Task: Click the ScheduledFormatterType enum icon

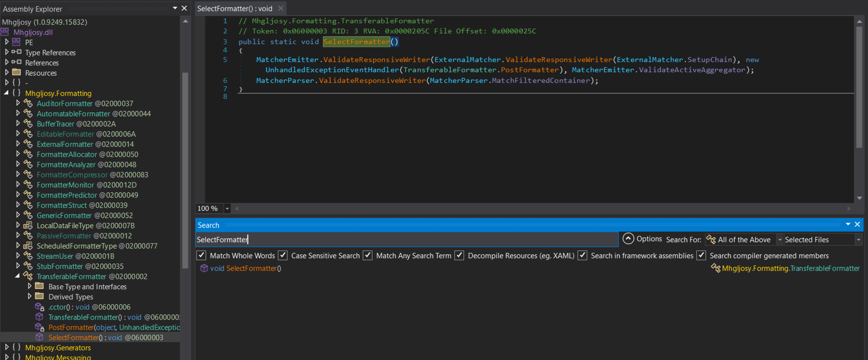Action: (28, 246)
